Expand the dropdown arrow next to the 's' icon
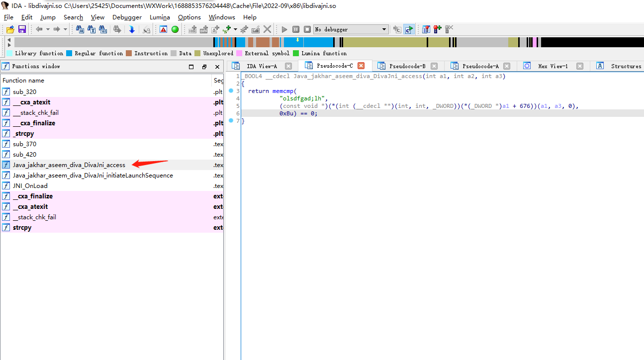Screen dimensions: 644x360 [x=235, y=29]
